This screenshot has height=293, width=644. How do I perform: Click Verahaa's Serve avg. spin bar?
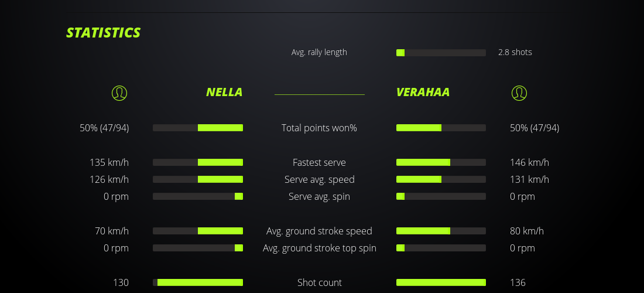tap(441, 196)
